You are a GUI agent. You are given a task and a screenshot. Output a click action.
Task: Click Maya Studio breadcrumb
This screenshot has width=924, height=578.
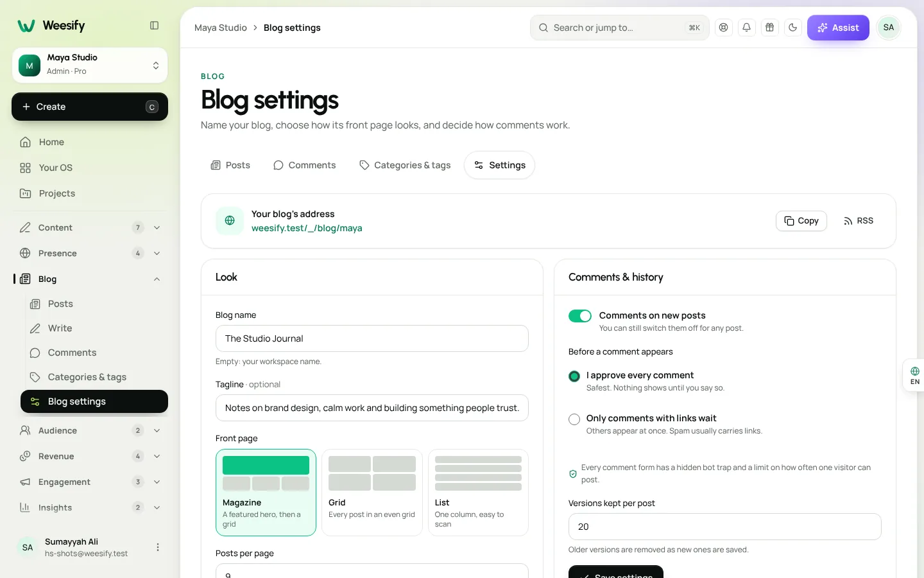[221, 28]
